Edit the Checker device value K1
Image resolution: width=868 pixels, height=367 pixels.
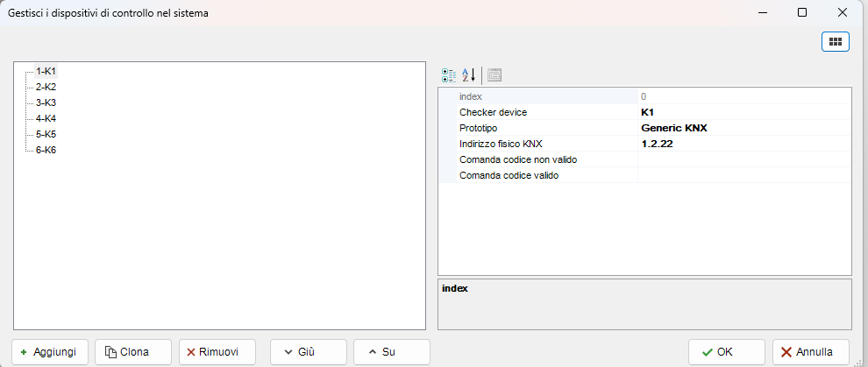[743, 112]
